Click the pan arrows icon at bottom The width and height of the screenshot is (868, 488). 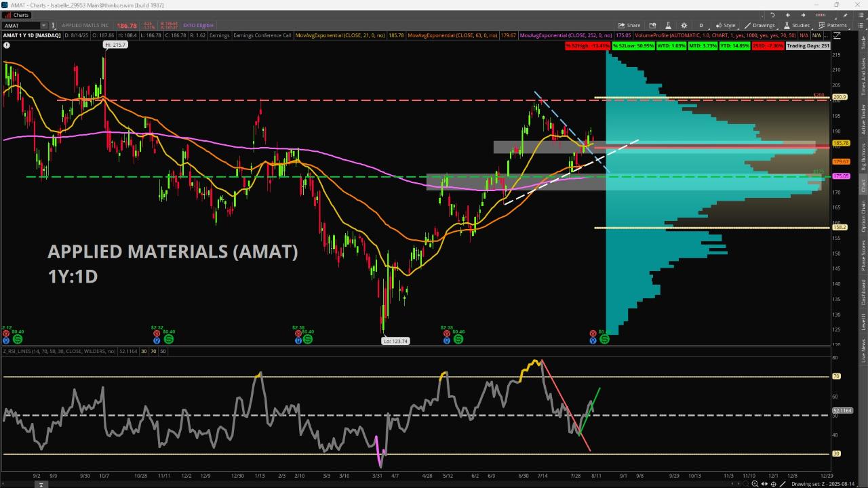click(x=764, y=483)
